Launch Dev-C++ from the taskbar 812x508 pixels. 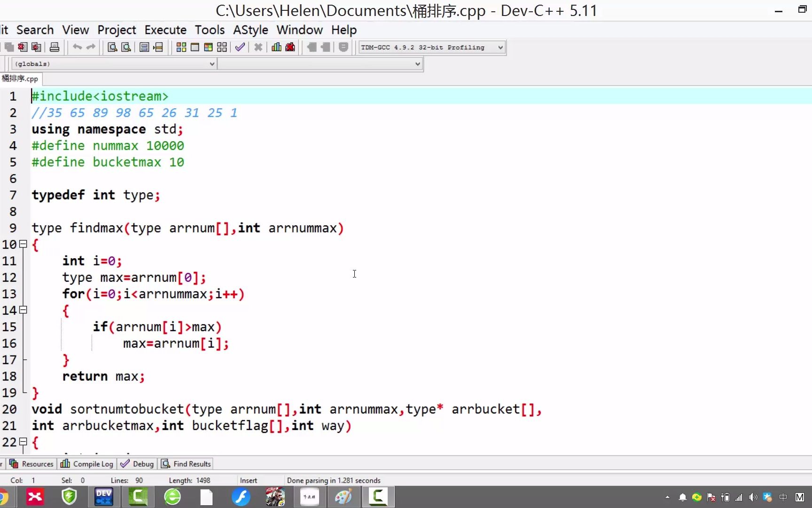[103, 497]
